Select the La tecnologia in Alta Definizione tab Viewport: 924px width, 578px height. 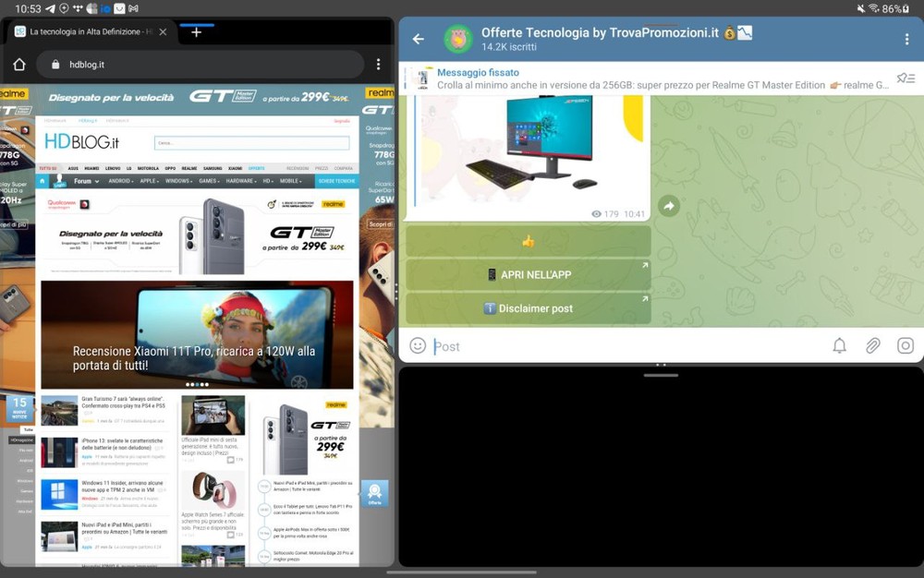pyautogui.click(x=91, y=31)
